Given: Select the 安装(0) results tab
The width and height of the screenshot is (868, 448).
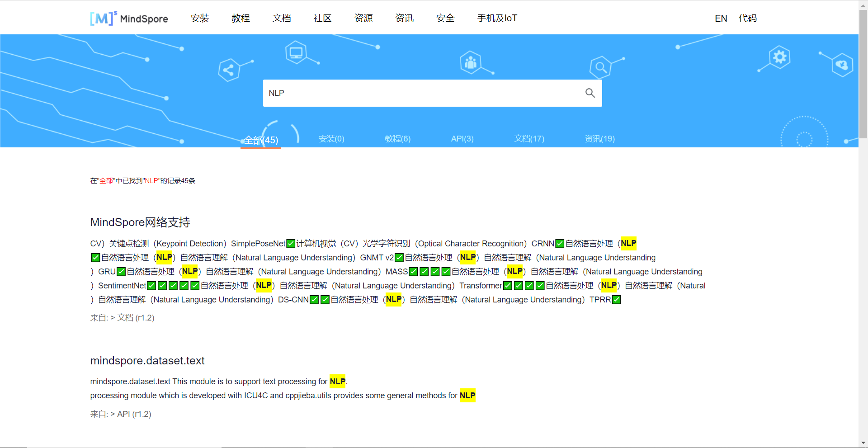Looking at the screenshot, I should (x=331, y=139).
